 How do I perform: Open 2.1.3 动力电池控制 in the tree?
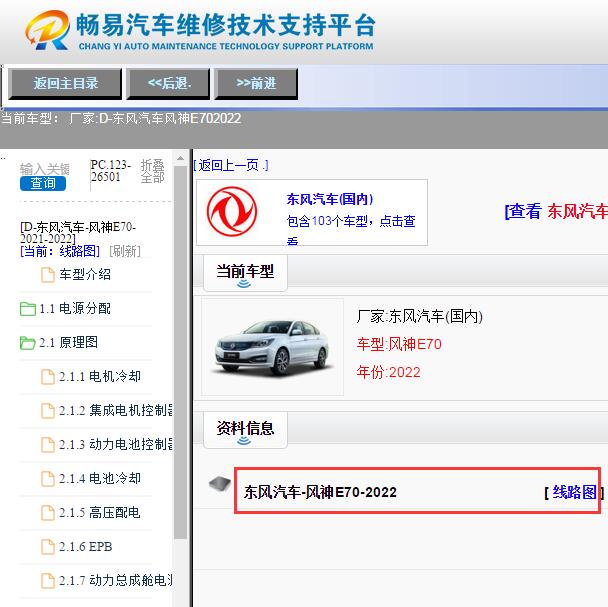click(116, 445)
